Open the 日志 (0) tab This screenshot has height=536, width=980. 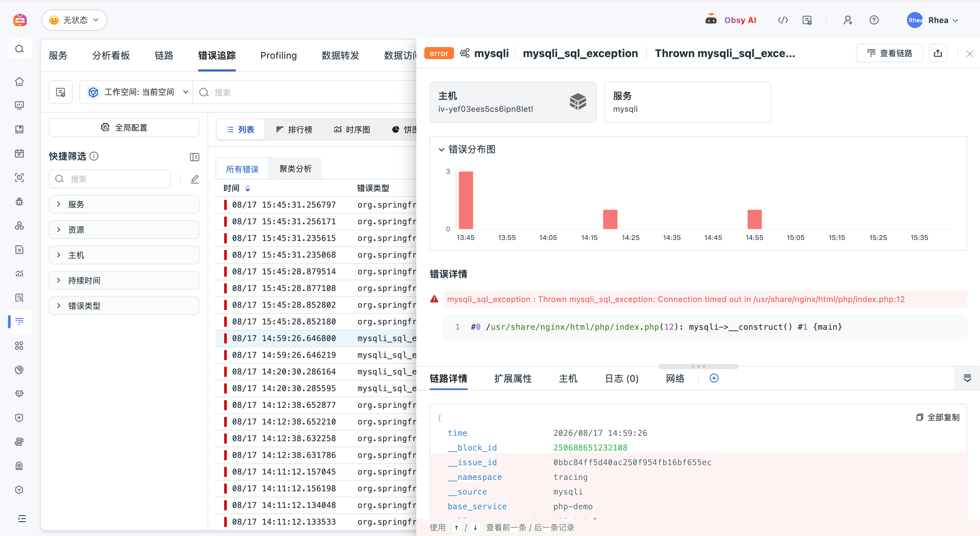click(x=622, y=378)
